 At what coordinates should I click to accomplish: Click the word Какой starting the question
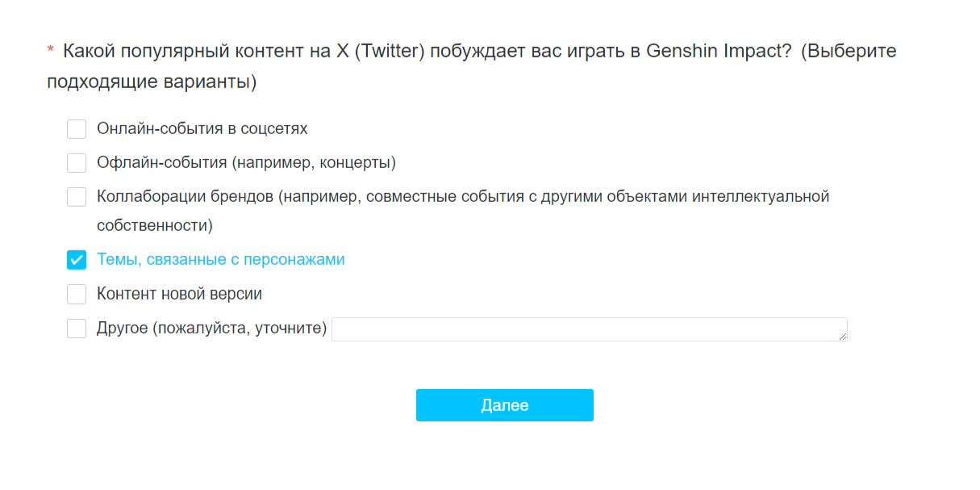(x=89, y=52)
